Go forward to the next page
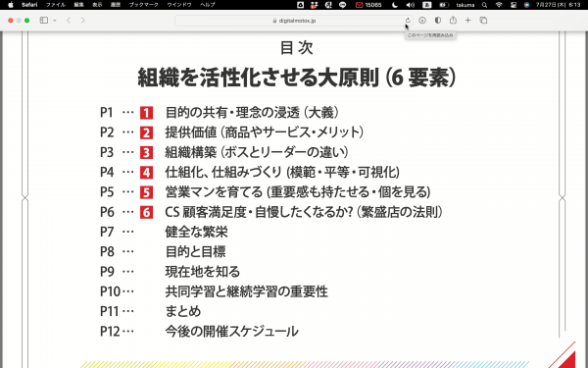 point(83,21)
